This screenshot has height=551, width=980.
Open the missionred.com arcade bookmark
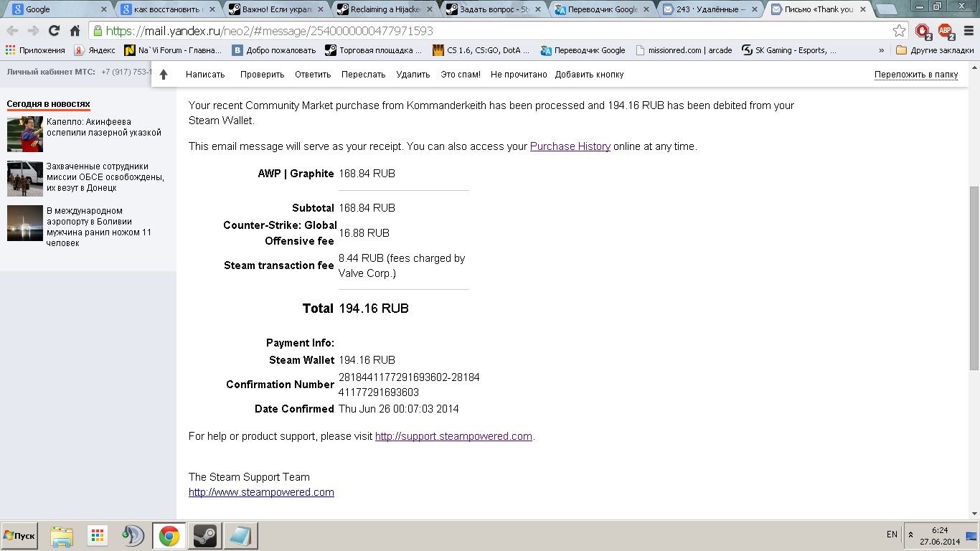point(684,50)
